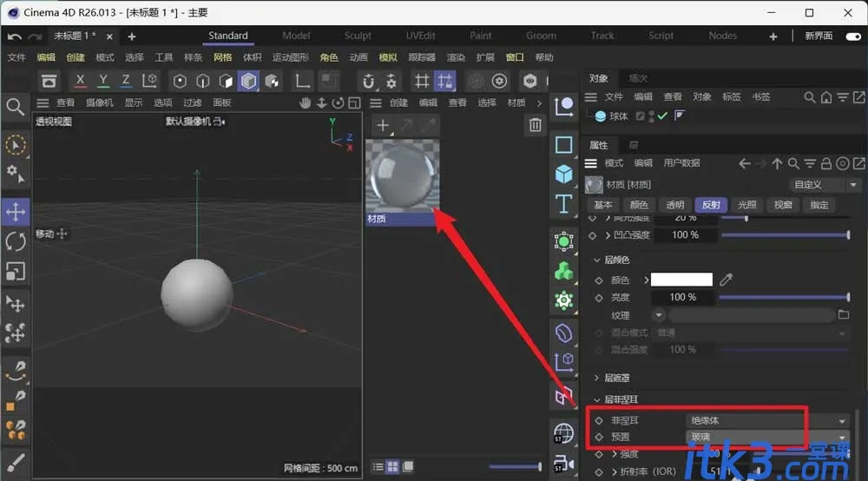This screenshot has height=481, width=868.
Task: Open search magnifier in left toolbar
Action: pyautogui.click(x=15, y=107)
